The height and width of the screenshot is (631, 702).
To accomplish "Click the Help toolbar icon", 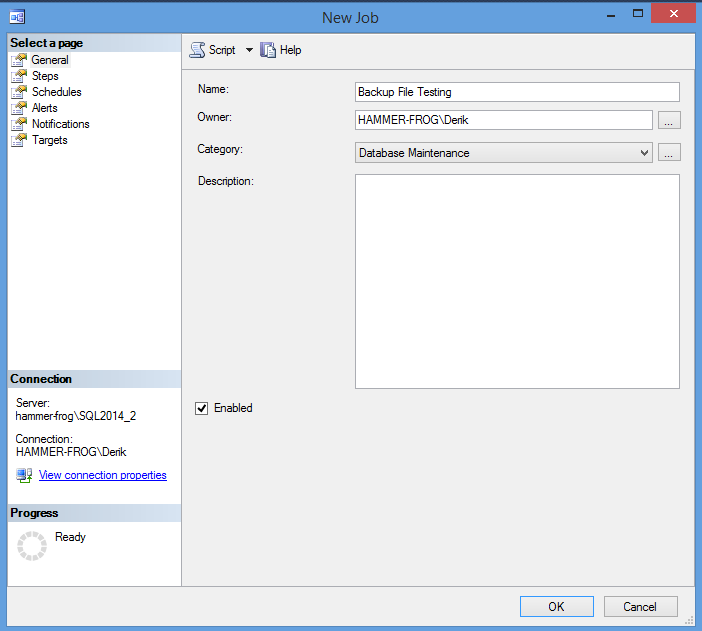I will (x=268, y=50).
